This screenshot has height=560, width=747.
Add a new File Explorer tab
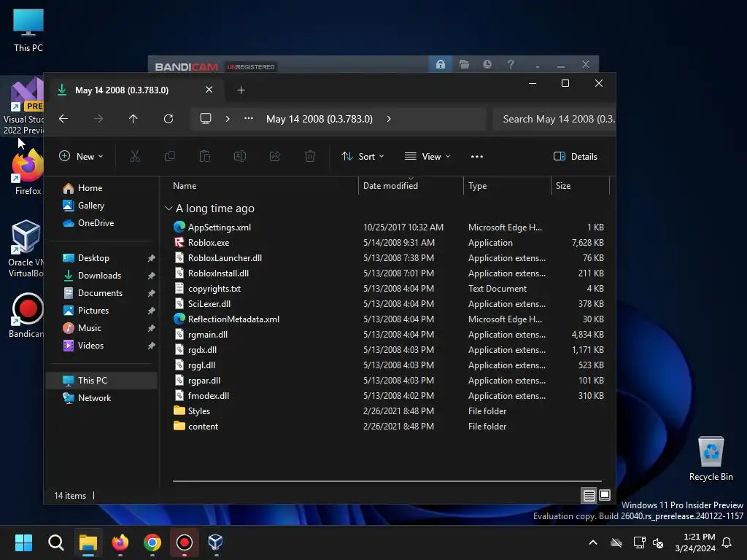coord(241,90)
